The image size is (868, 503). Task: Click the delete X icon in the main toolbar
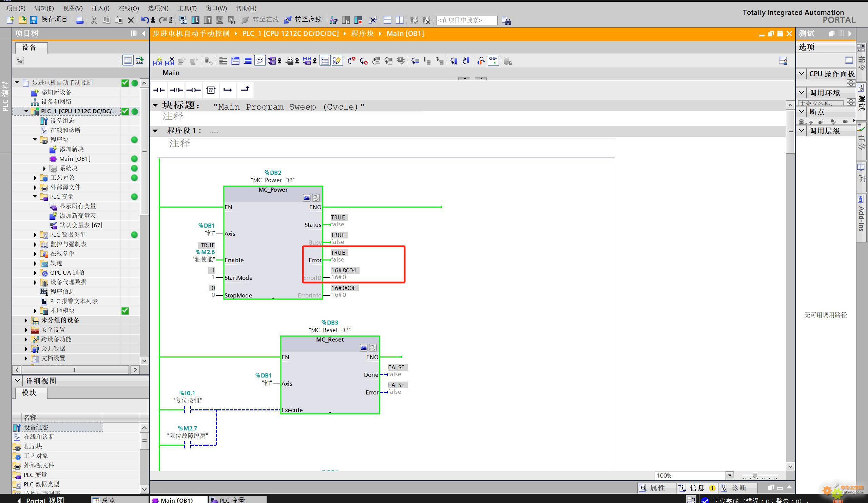point(131,20)
